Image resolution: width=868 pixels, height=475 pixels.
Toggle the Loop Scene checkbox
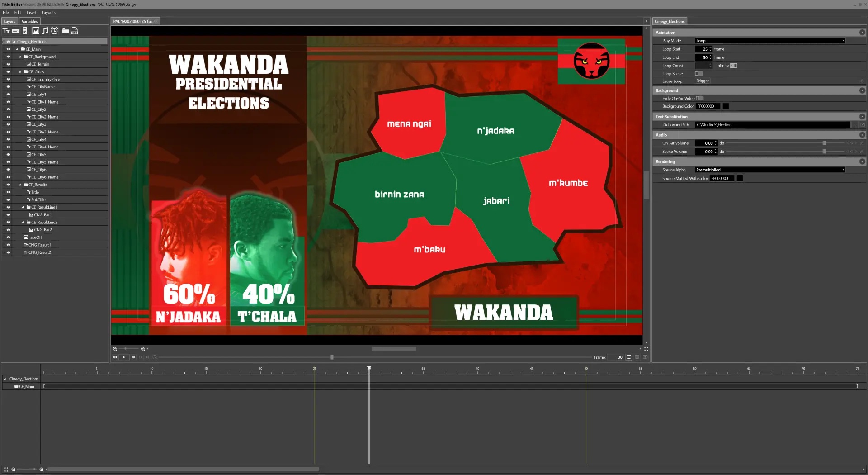[x=698, y=74]
